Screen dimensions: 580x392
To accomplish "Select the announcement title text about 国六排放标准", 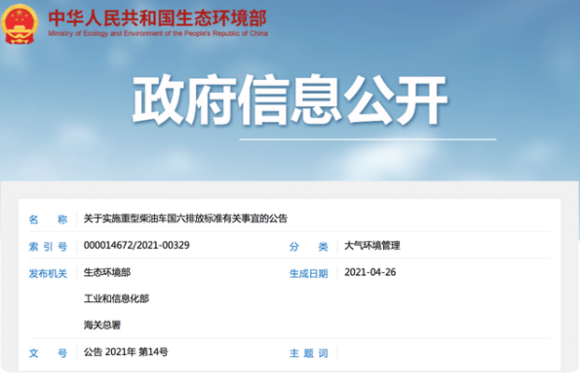I will coord(185,218).
